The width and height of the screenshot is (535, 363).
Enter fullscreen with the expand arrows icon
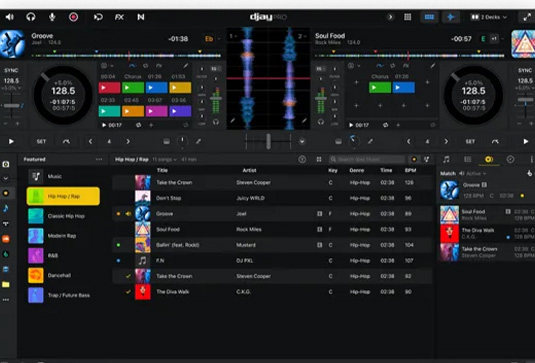tap(527, 17)
